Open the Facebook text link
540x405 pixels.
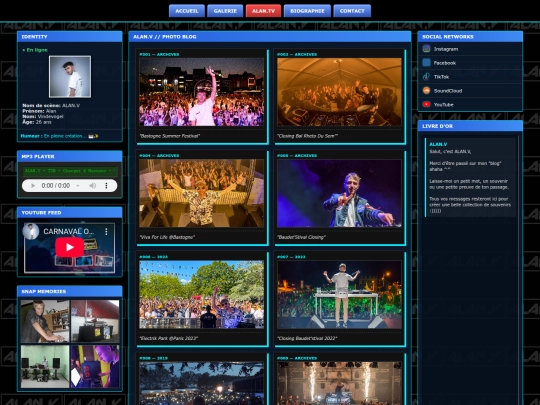(445, 63)
